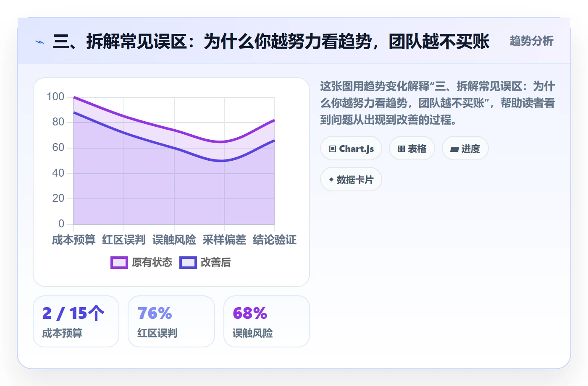
Task: Click the 采样偏差 x-axis label
Action: click(x=224, y=240)
